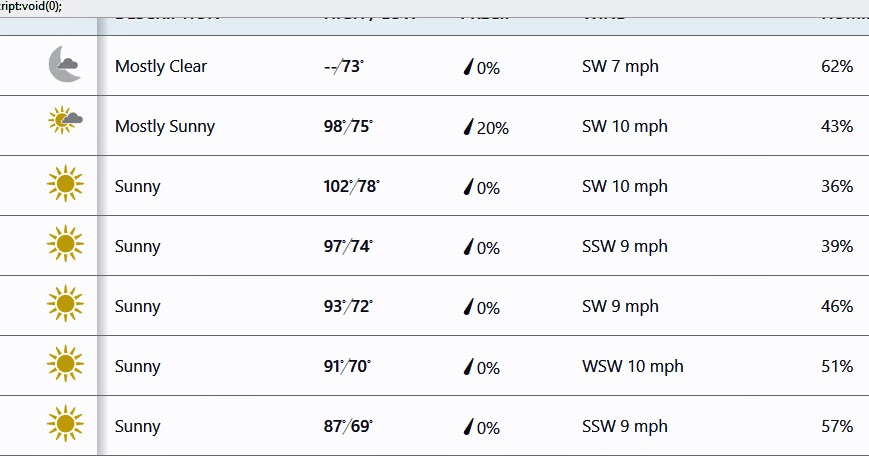Click the 62% humidity value
Image resolution: width=869 pixels, height=456 pixels.
(836, 67)
